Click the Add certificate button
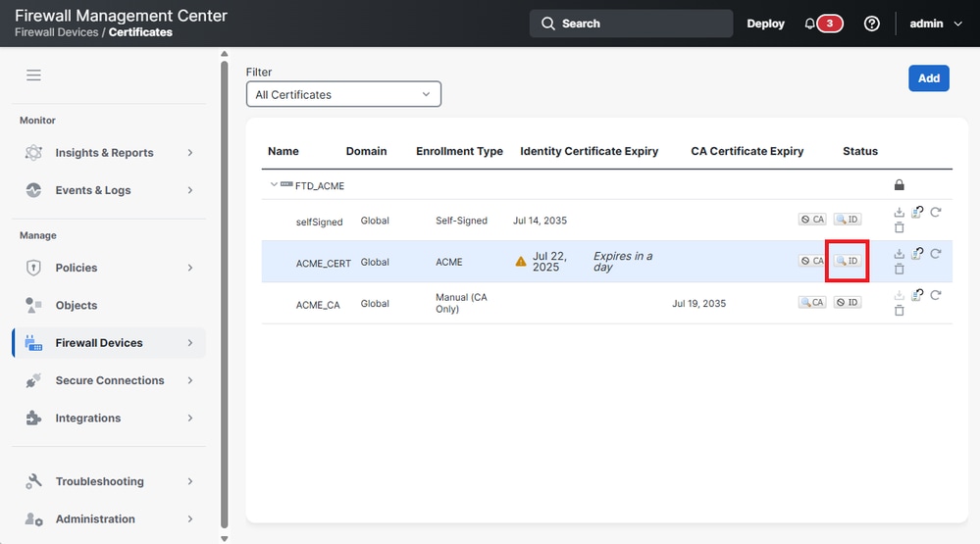 [928, 78]
